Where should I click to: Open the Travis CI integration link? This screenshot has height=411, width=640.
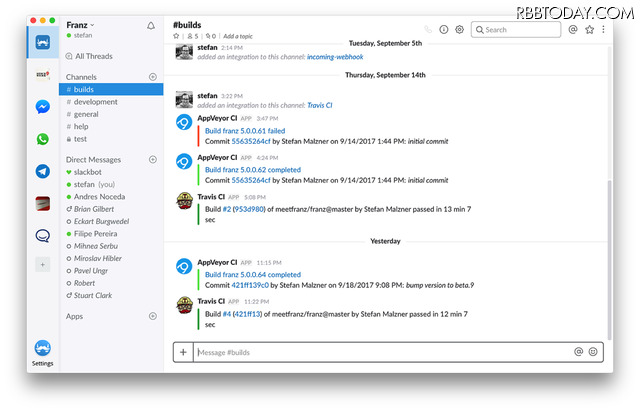tap(320, 105)
